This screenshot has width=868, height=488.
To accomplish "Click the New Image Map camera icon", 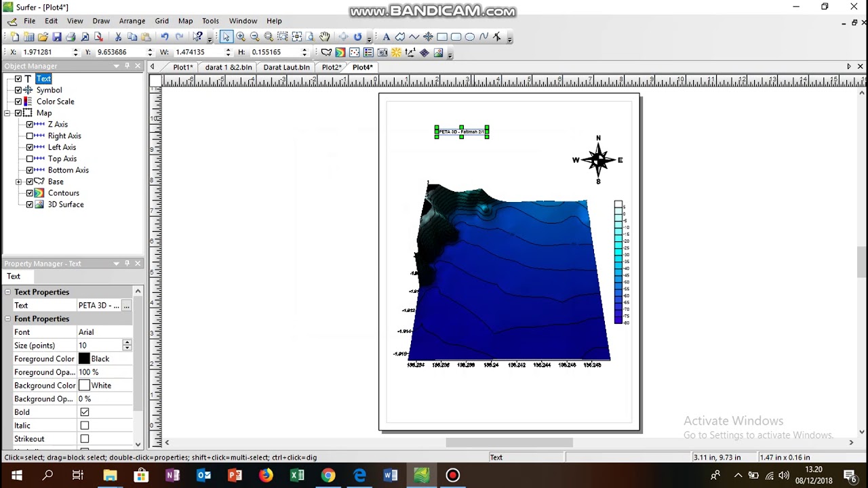I will 382,52.
